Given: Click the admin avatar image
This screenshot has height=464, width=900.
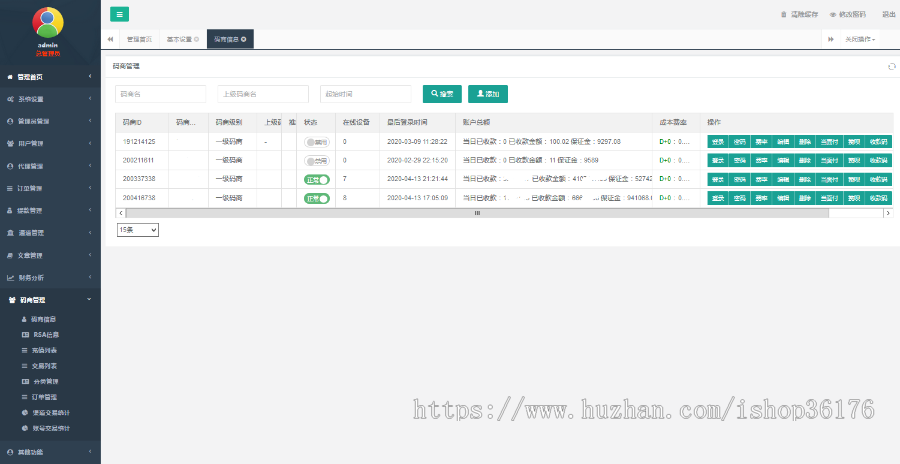Looking at the screenshot, I should click(x=48, y=23).
